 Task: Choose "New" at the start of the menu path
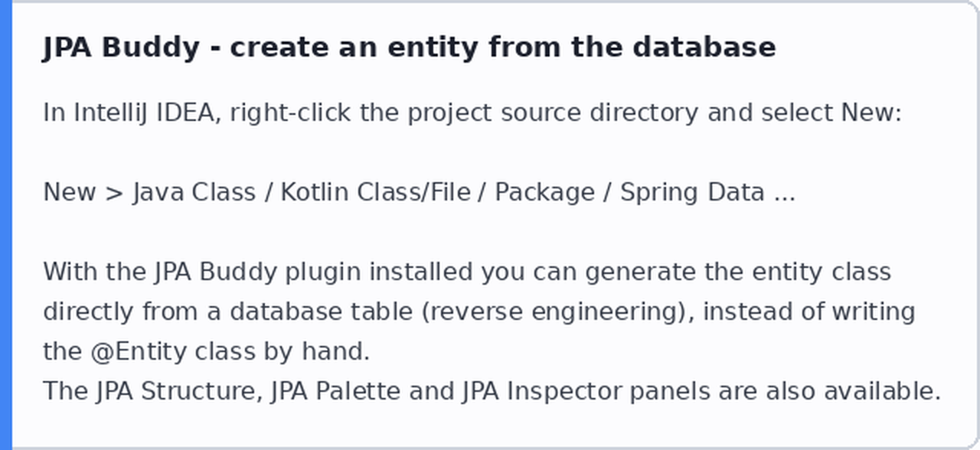[70, 193]
